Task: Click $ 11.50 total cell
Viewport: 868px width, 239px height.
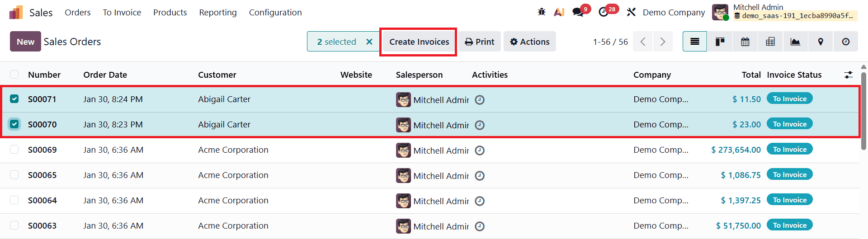Action: (746, 99)
